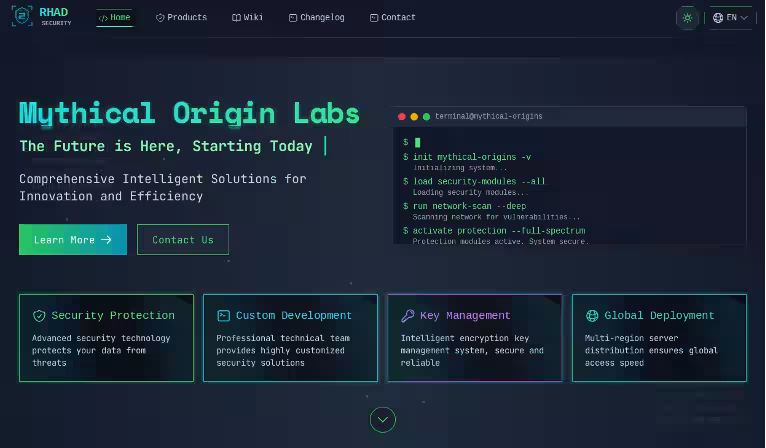Click the shield icon on Security Protection

(39, 316)
